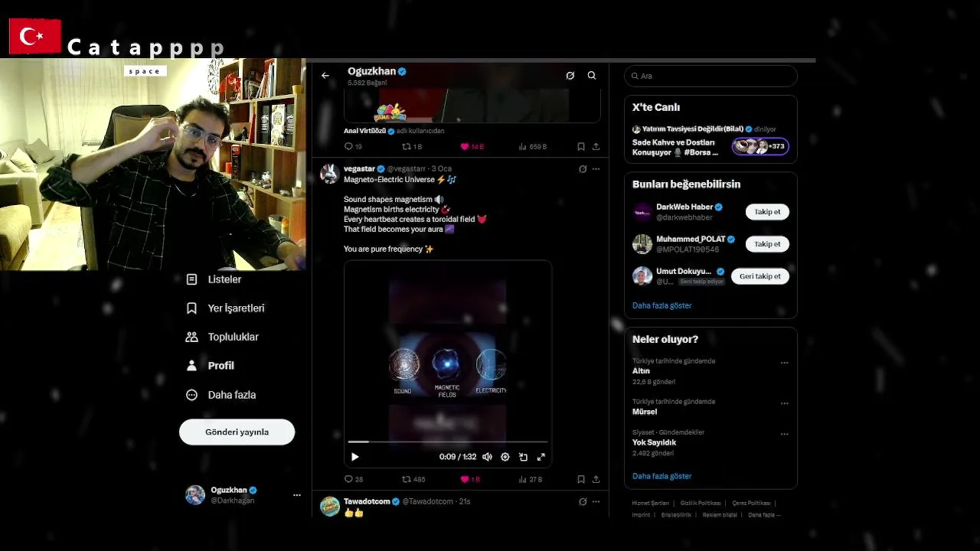The image size is (980, 551).
Task: Share the post with 659 B views
Action: (596, 147)
